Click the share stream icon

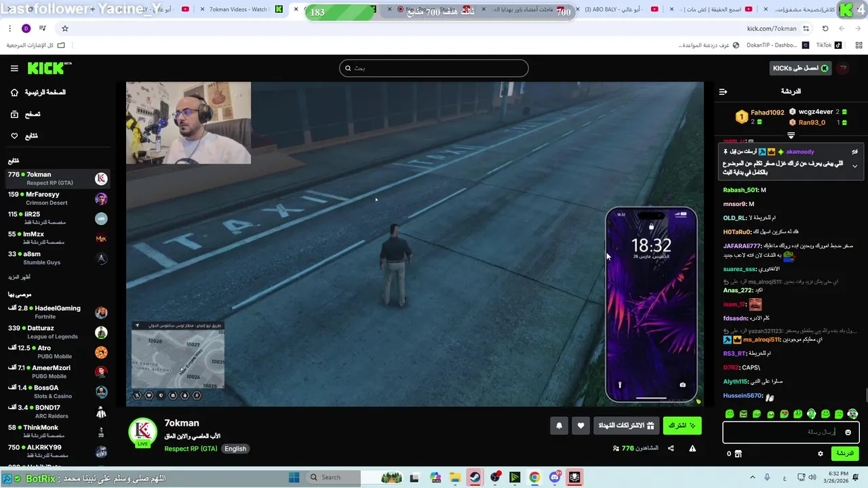click(x=671, y=448)
